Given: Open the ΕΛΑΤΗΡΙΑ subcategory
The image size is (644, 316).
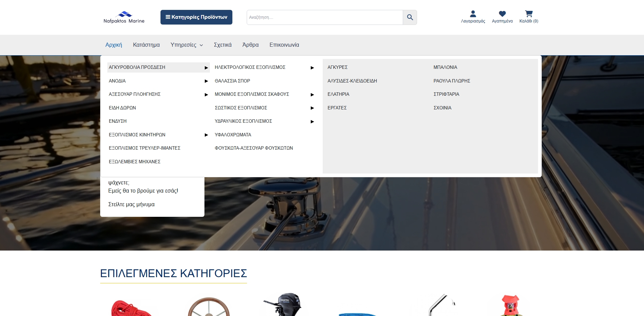Looking at the screenshot, I should [338, 94].
